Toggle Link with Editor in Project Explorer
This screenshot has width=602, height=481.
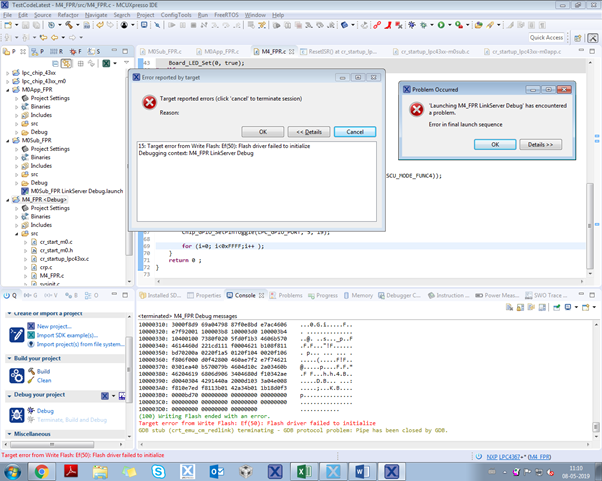(66, 63)
